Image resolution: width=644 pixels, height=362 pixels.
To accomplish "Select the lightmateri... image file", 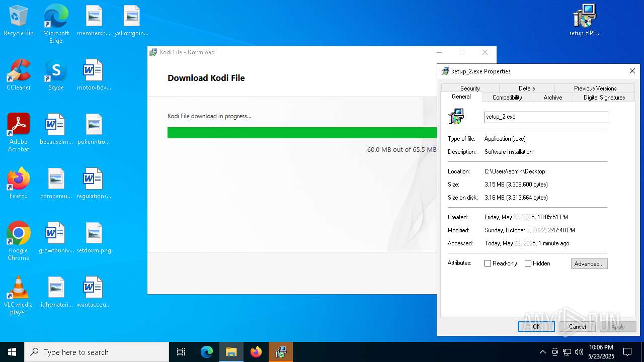I will tap(56, 293).
